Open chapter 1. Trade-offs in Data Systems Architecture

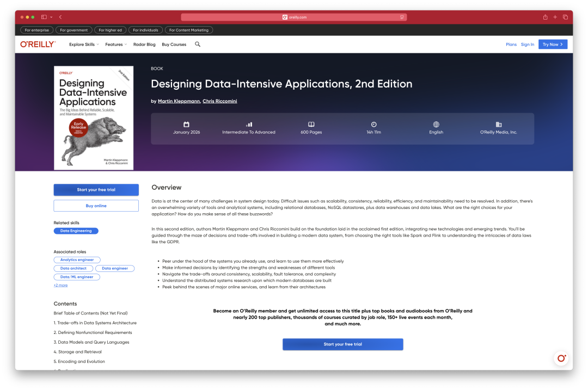click(95, 323)
